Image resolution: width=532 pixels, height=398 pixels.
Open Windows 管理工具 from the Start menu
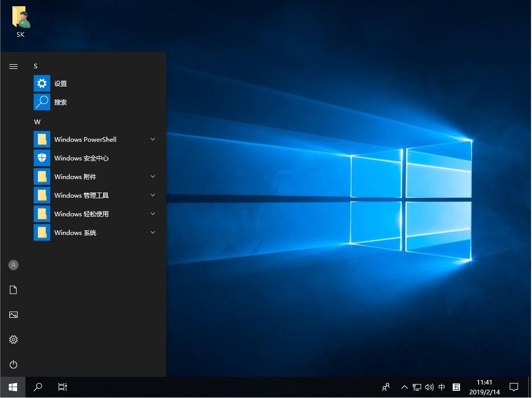[81, 195]
